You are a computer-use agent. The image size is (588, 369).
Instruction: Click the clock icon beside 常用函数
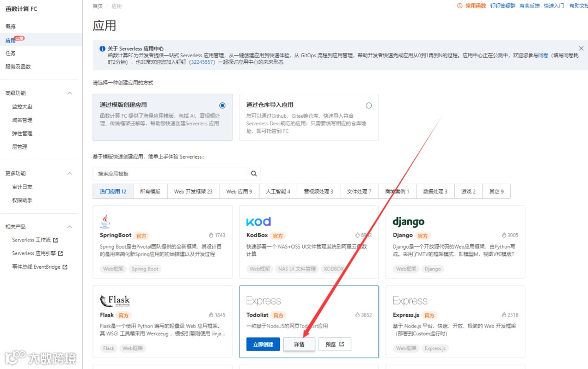coord(460,5)
